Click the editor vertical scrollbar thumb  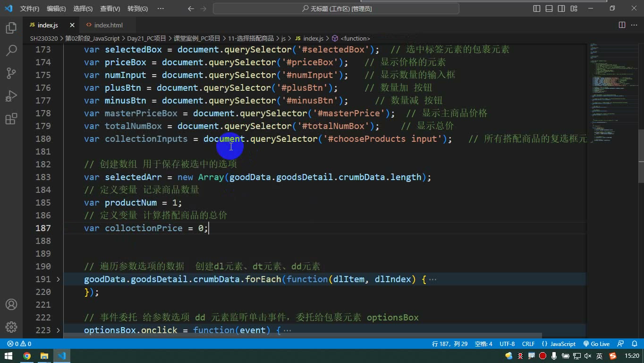click(x=641, y=156)
